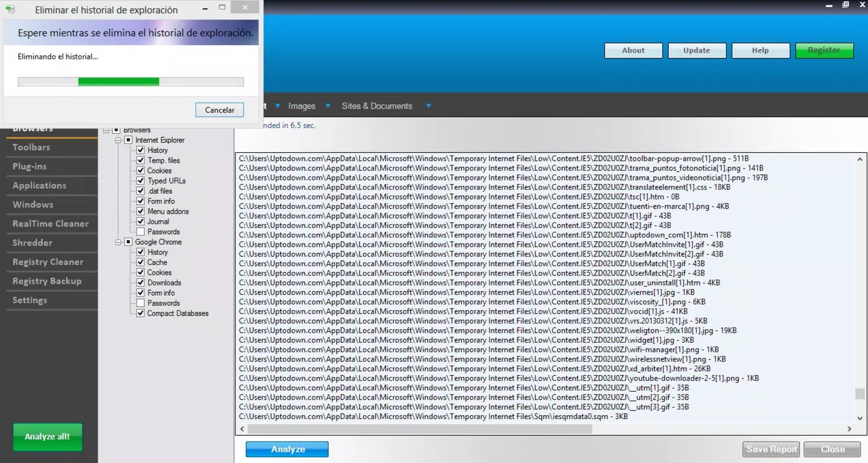Uncheck History under Internet Explorer
The width and height of the screenshot is (868, 463).
(x=140, y=150)
